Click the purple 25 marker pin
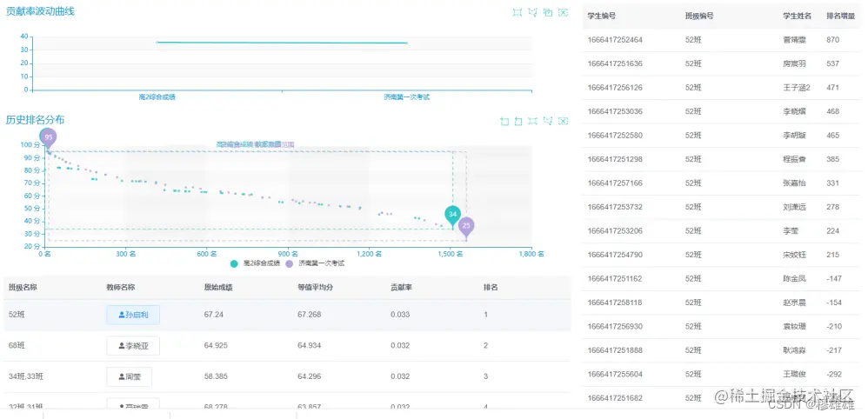The image size is (868, 419). (x=467, y=228)
